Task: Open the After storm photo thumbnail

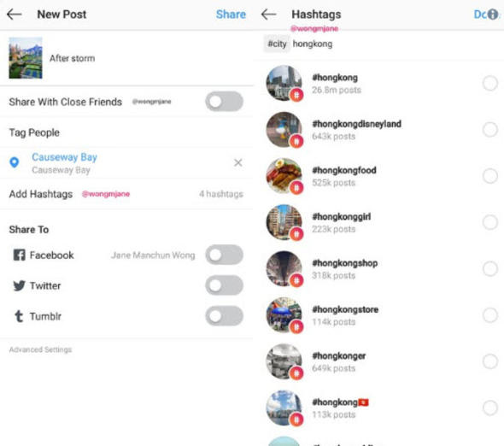Action: tap(26, 58)
